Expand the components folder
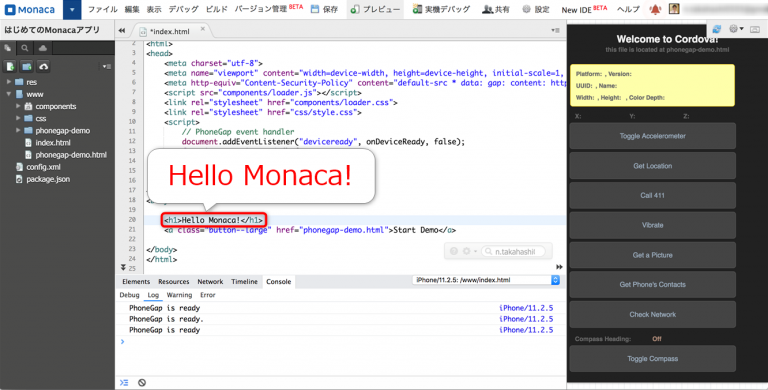This screenshot has width=768, height=390. 18,106
